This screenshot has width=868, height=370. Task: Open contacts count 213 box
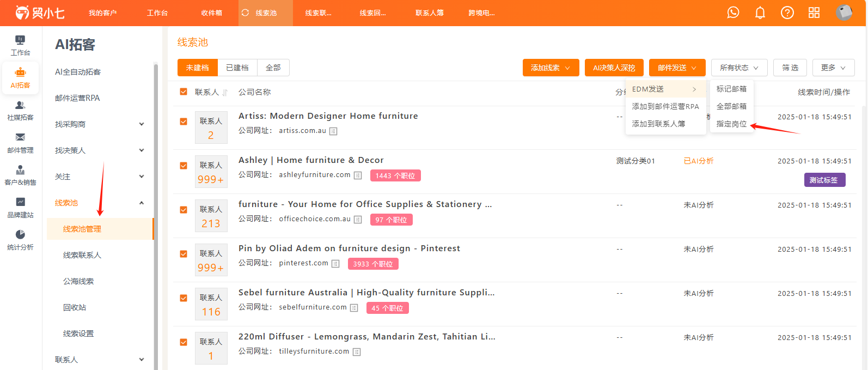pos(211,216)
